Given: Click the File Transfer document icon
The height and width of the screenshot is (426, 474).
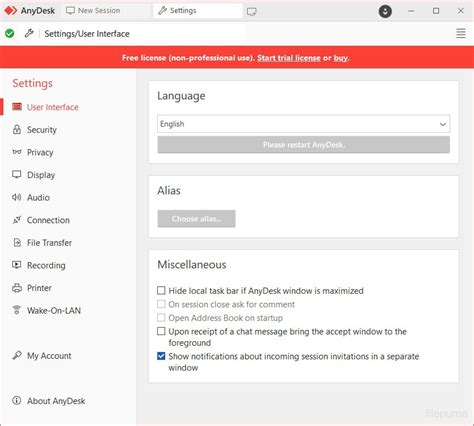Looking at the screenshot, I should pos(17,242).
